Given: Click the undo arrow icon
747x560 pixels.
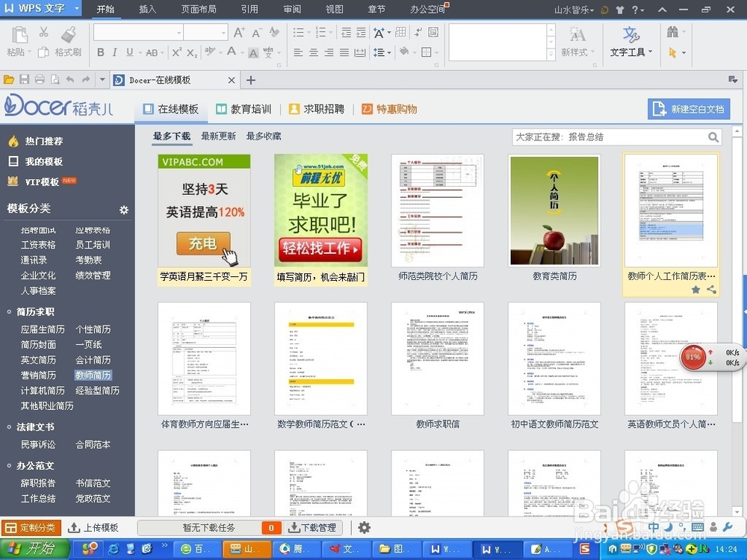Looking at the screenshot, I should (70, 80).
